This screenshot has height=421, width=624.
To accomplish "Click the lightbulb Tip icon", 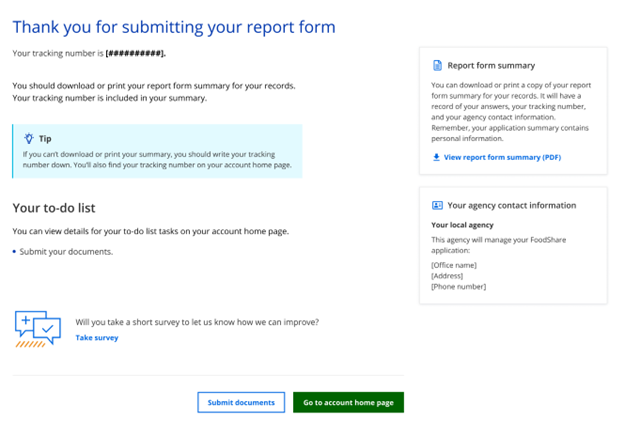I will coord(29,138).
